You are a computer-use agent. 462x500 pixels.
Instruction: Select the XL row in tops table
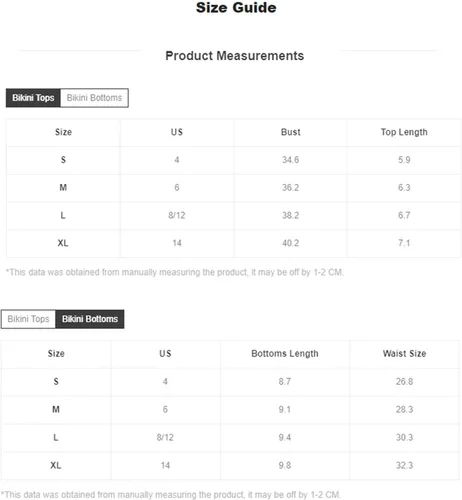[234, 243]
